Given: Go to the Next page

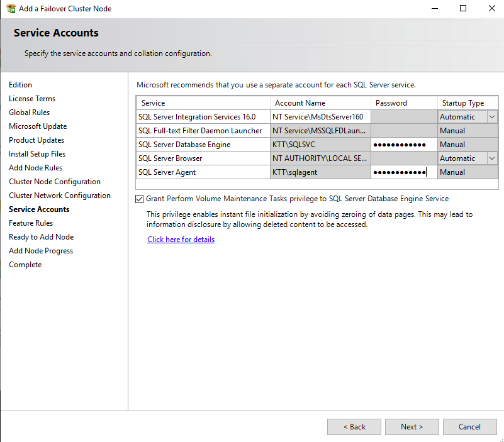Looking at the screenshot, I should 412,426.
